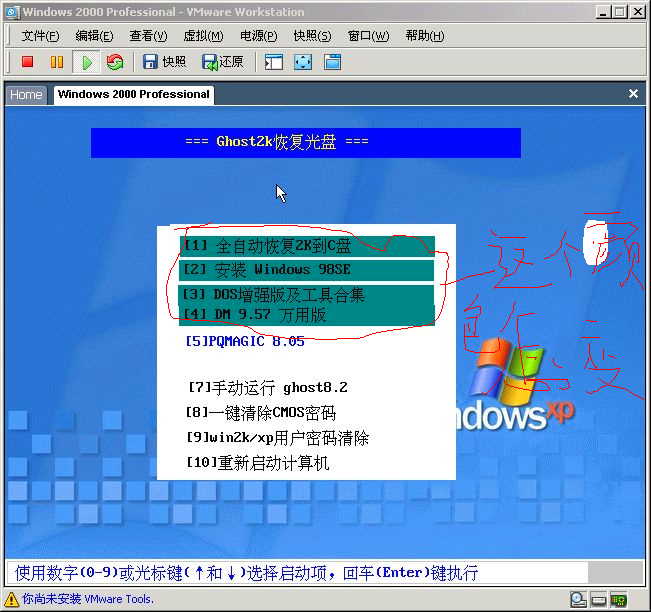
Task: Select [7]手动运行 ghost8.2 option
Action: [268, 388]
